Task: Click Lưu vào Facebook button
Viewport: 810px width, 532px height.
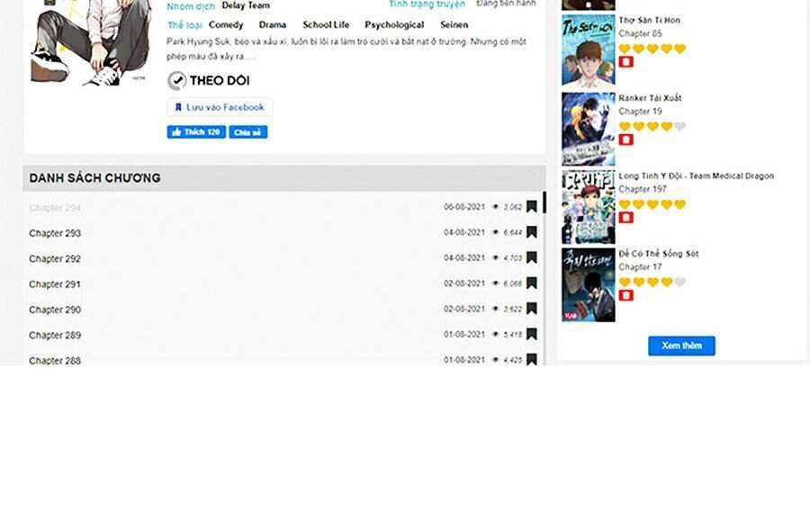Action: pyautogui.click(x=220, y=107)
